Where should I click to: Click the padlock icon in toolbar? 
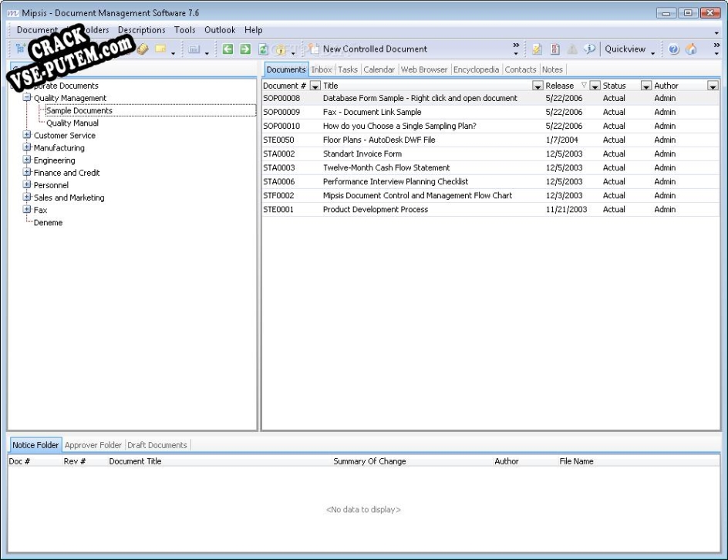pos(281,49)
